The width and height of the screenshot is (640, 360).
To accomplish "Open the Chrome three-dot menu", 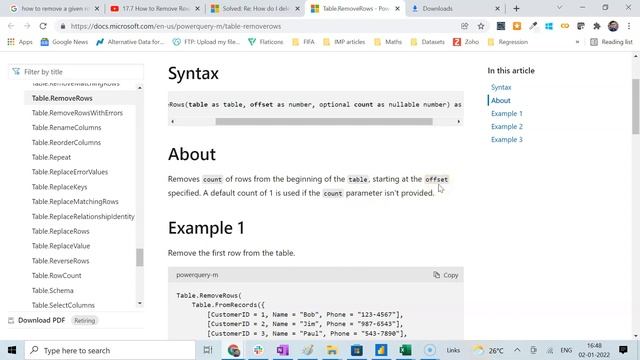I will (629, 26).
